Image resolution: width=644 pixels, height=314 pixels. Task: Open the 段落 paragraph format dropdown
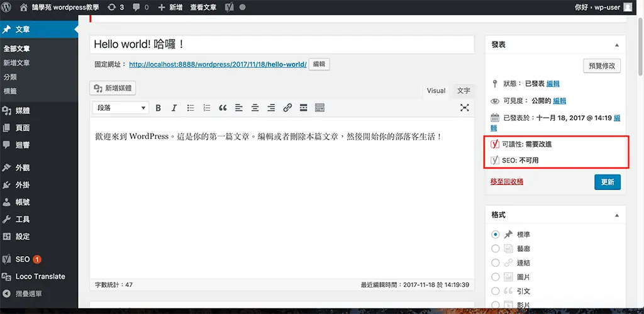120,108
